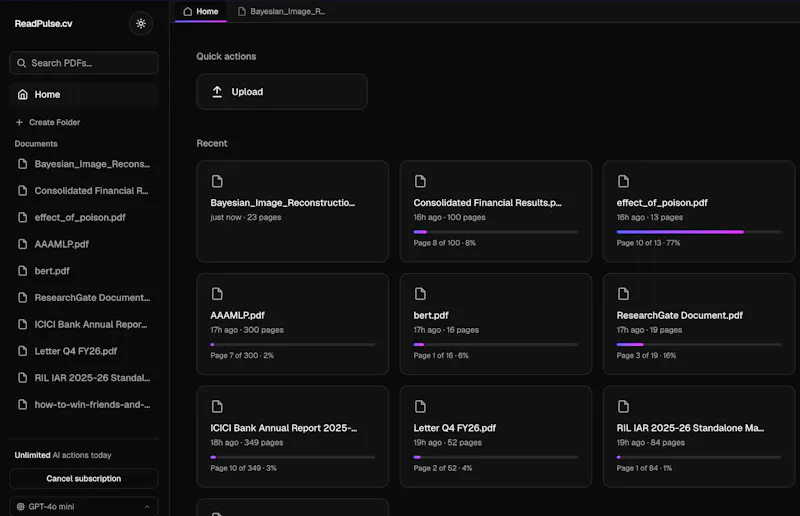
Task: Click Cancel subscription button
Action: [x=84, y=479]
